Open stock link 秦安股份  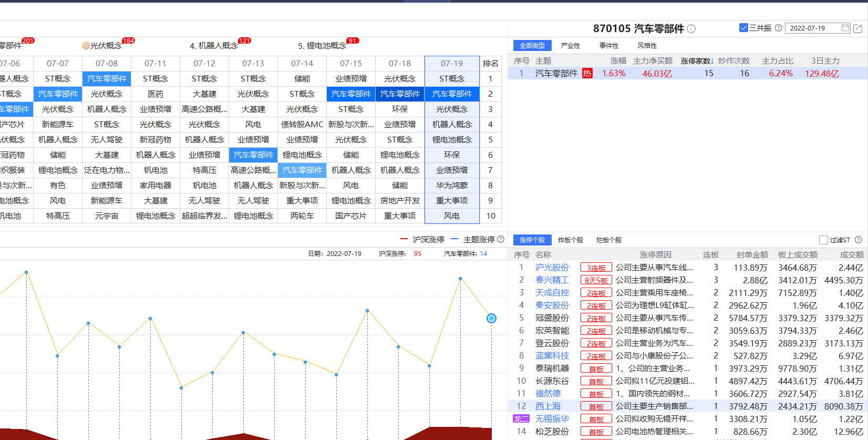[552, 305]
